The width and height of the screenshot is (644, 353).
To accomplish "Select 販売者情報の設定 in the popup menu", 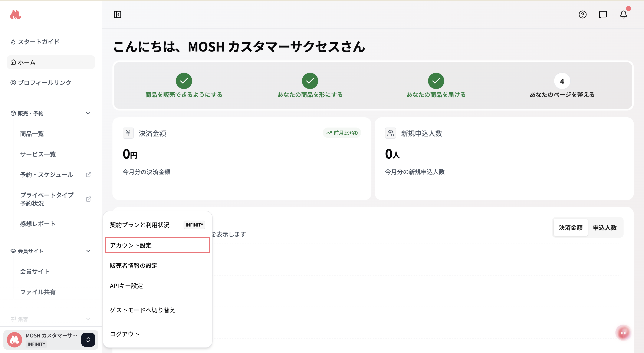I will [157, 265].
